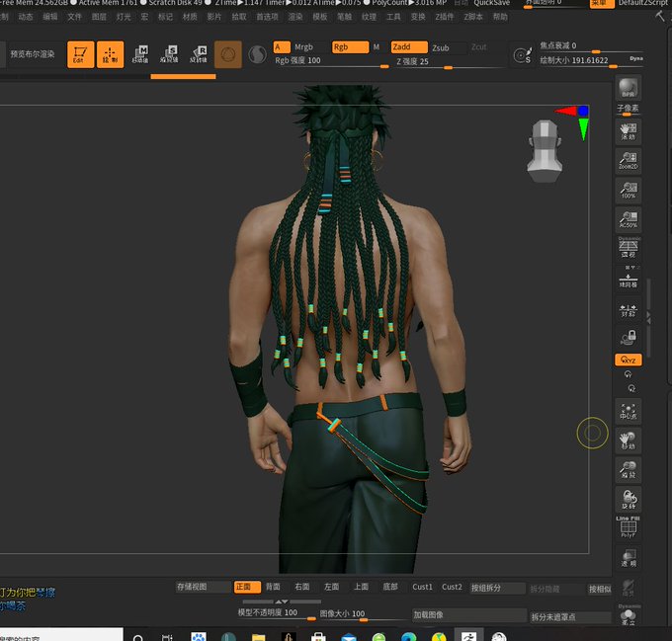Screen dimensions: 672x641
Task: Click the 预览布尔渲染 button
Action: [33, 54]
